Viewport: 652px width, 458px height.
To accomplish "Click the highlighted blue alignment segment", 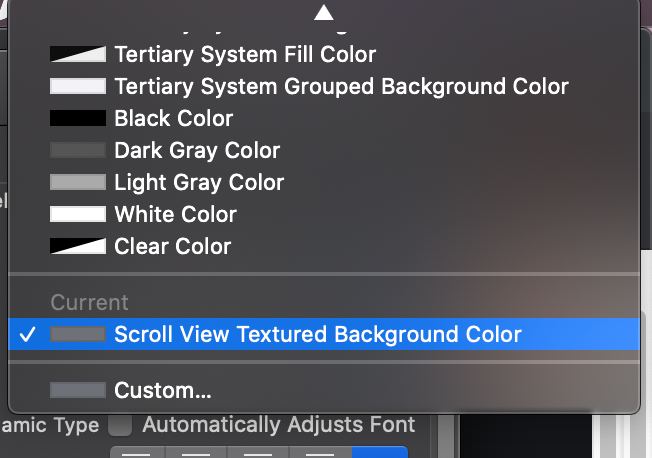I will click(381, 452).
